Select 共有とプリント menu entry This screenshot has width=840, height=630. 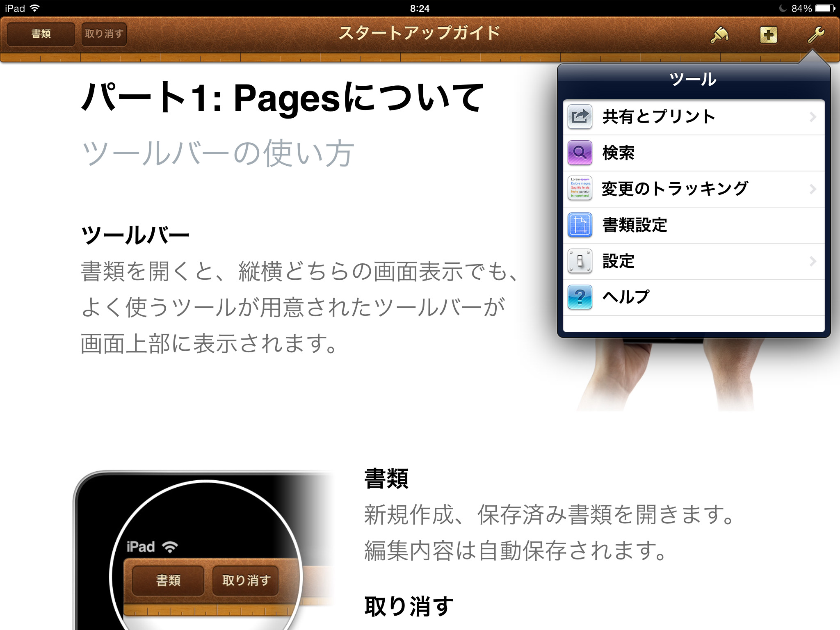pos(694,117)
